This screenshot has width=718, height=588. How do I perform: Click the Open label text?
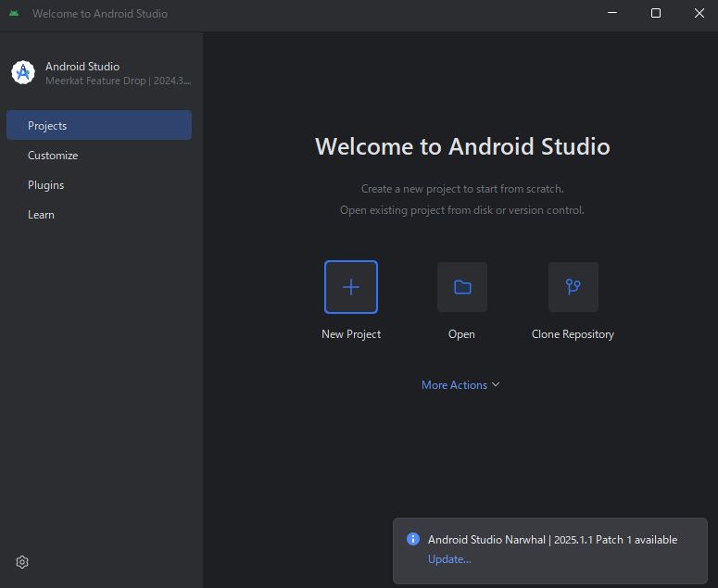[x=461, y=334]
